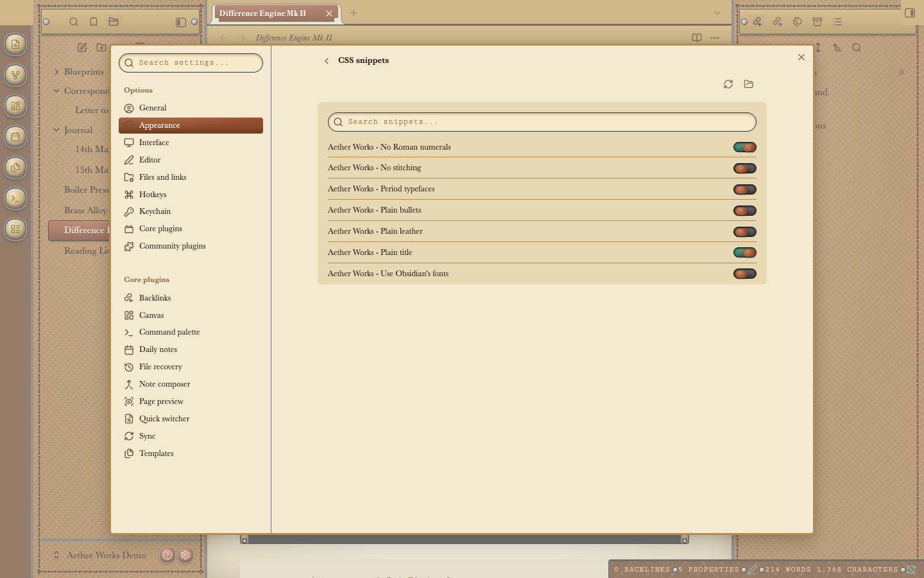Focus the Search snippets field

[542, 122]
